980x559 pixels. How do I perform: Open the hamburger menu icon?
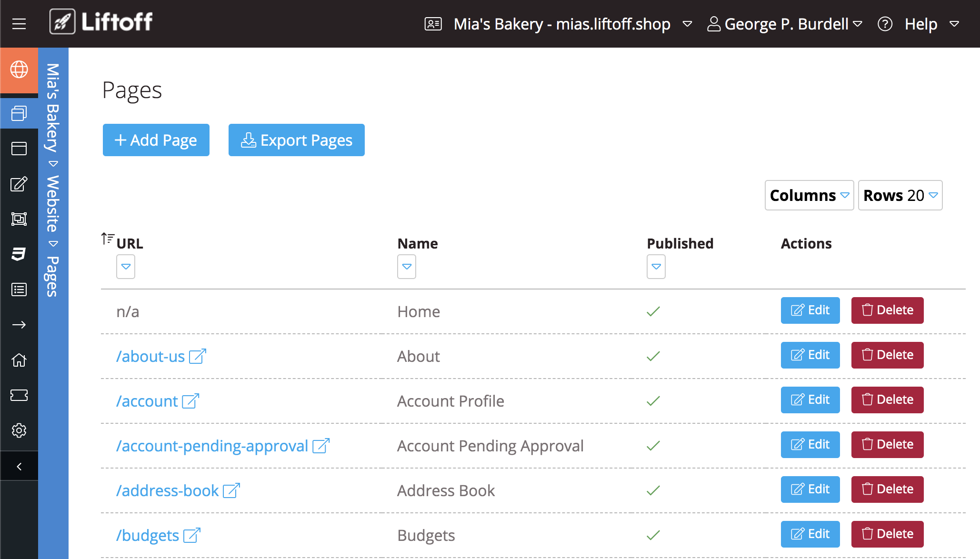pos(19,24)
